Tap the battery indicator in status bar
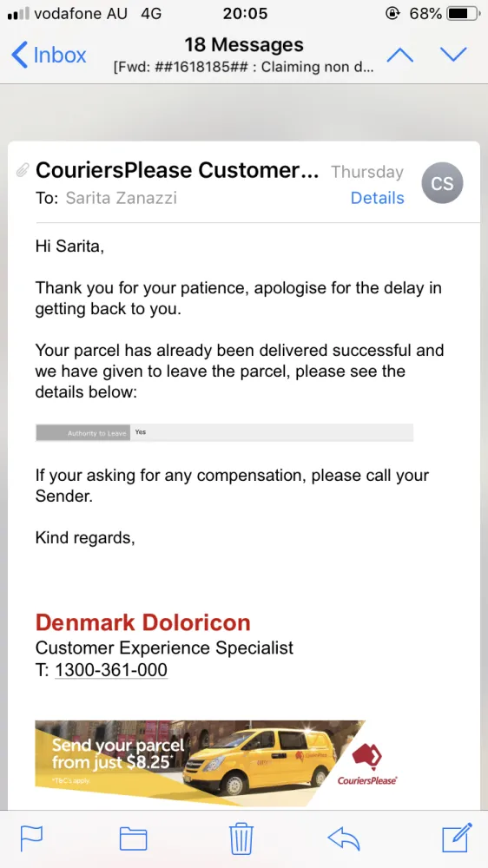Screen dimensions: 488x868 (464, 13)
